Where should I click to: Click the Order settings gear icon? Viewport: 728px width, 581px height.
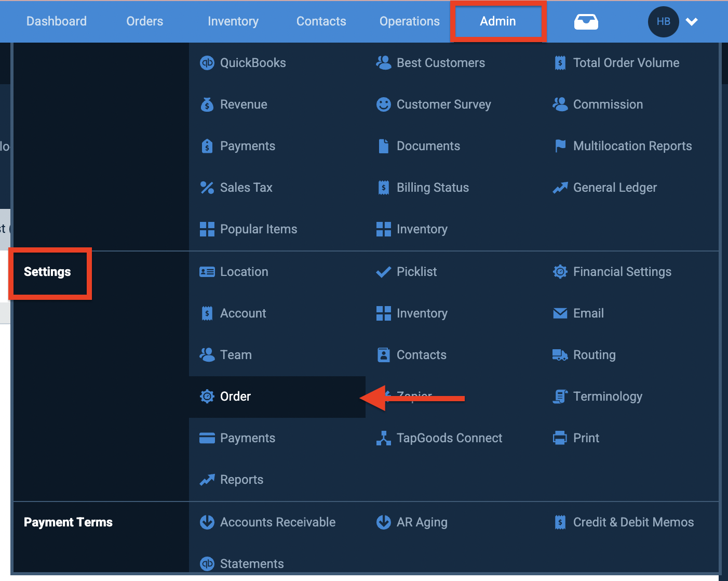click(x=207, y=397)
